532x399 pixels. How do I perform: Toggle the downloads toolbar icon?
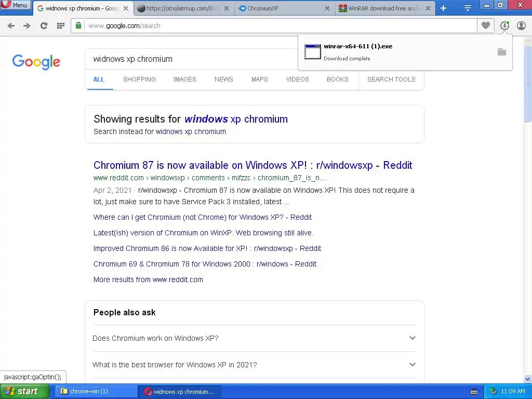point(504,25)
